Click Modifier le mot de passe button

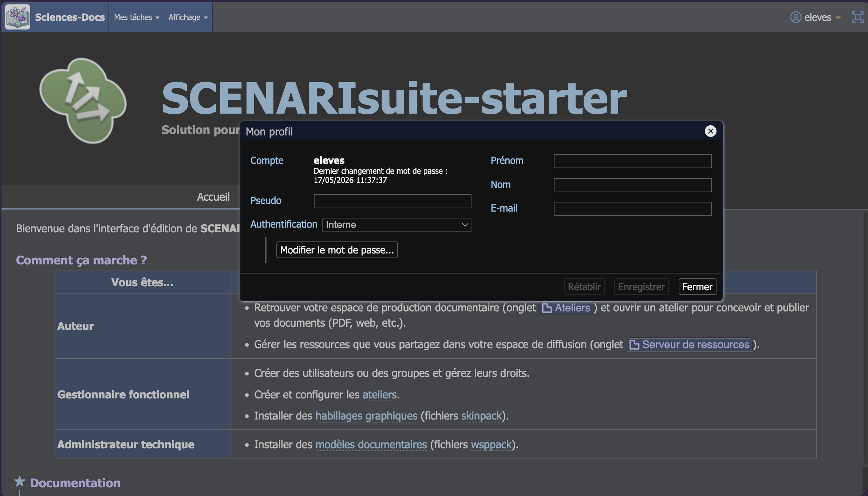(337, 250)
